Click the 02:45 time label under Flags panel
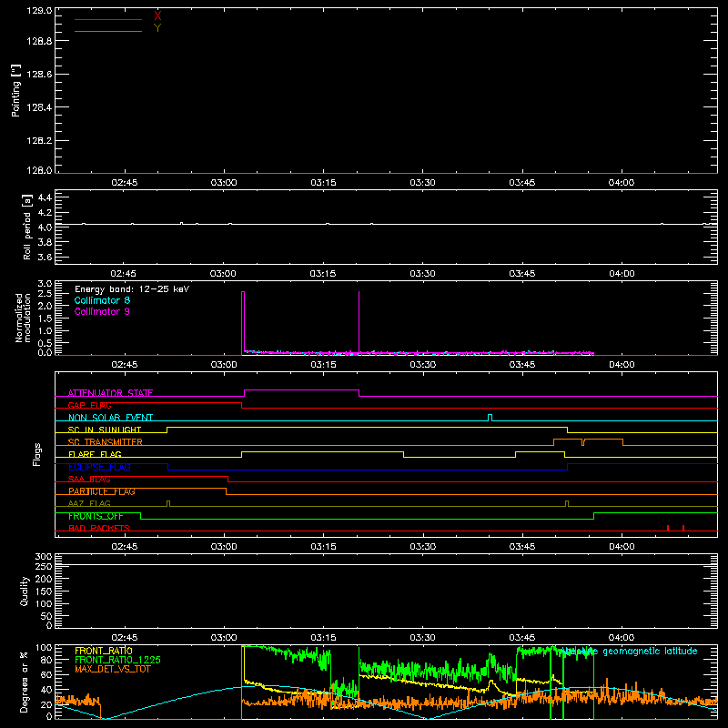The height and width of the screenshot is (728, 728). [x=125, y=547]
